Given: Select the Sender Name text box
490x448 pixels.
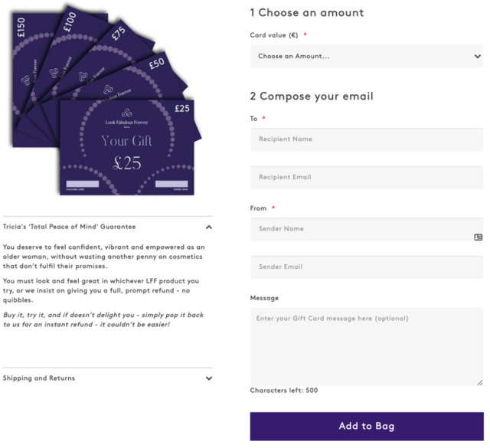Looking at the screenshot, I should (360, 229).
